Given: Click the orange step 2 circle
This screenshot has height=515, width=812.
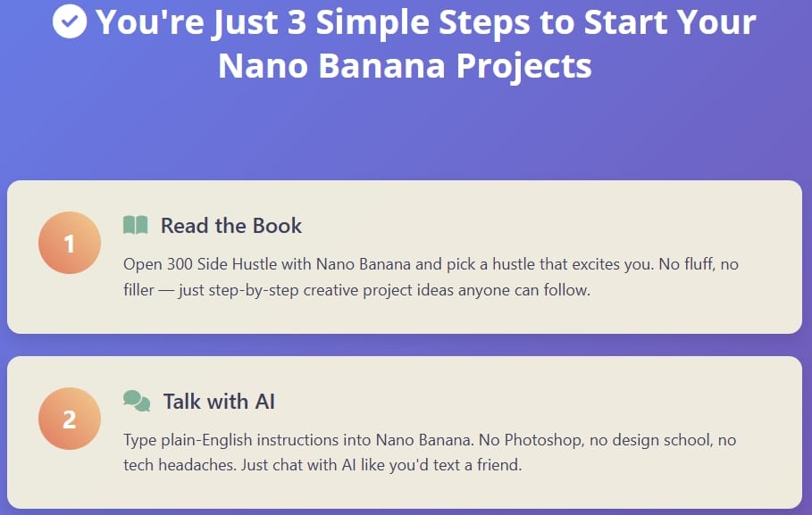Looking at the screenshot, I should pyautogui.click(x=70, y=419).
